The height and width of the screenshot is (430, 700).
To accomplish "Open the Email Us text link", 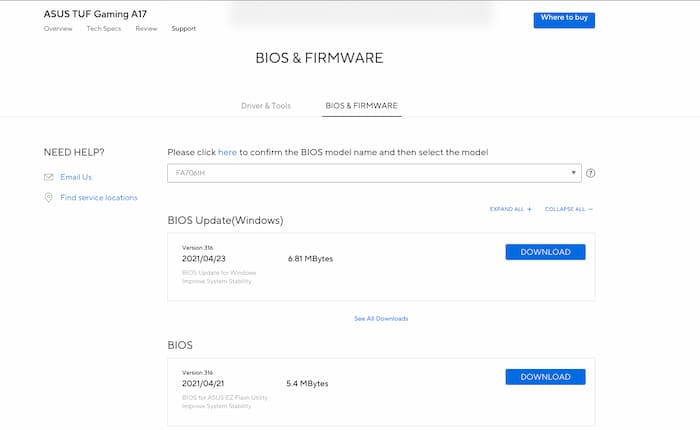I will [76, 177].
